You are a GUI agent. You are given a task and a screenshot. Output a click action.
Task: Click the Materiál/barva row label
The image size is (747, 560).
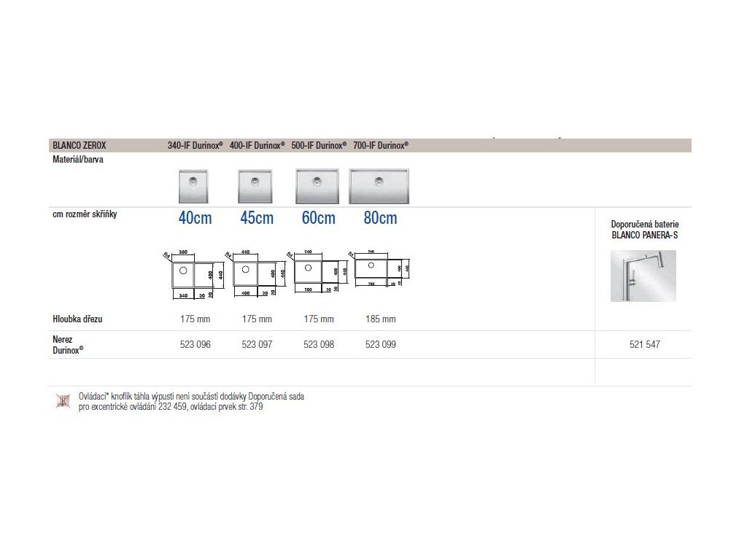[x=77, y=160]
